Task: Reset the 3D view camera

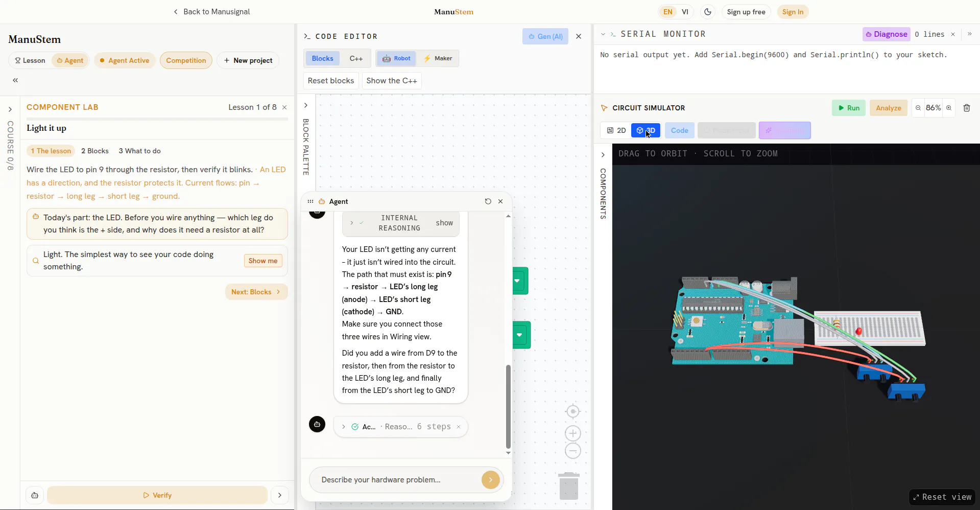Action: [942, 497]
